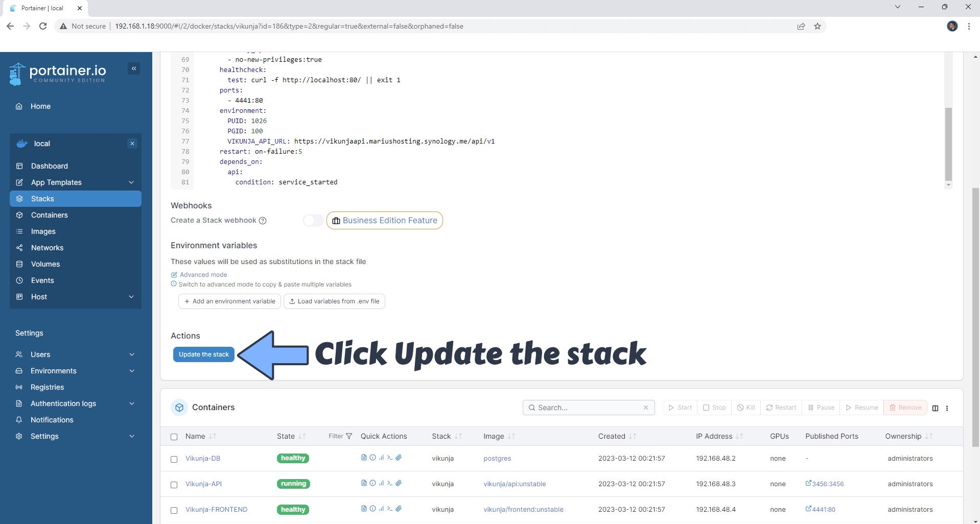Image resolution: width=980 pixels, height=524 pixels.
Task: Open stats icon for Vikunja-API container
Action: pos(381,483)
